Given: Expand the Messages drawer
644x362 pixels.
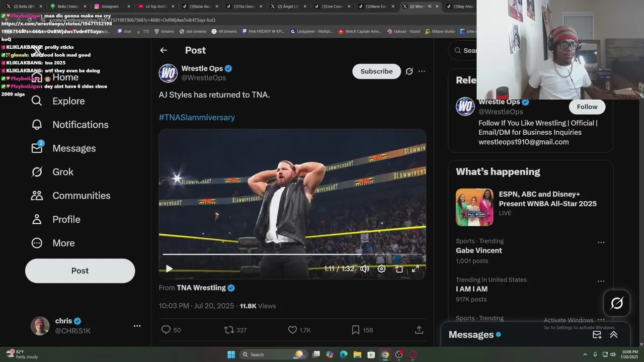Looking at the screenshot, I should (614, 335).
